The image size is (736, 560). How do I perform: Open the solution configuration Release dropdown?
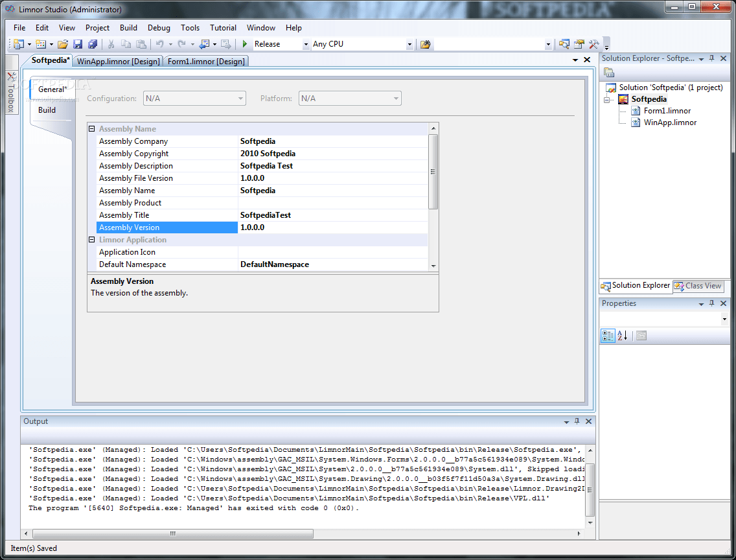pos(306,44)
